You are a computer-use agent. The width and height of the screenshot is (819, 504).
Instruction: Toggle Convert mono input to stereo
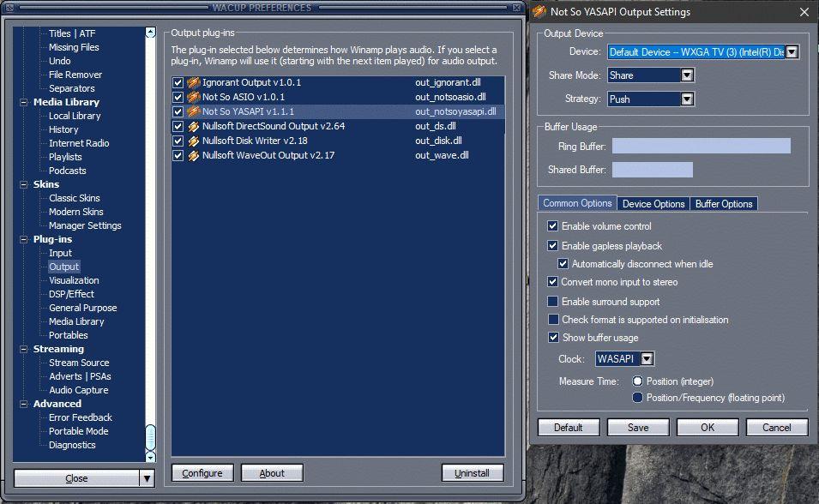click(552, 281)
